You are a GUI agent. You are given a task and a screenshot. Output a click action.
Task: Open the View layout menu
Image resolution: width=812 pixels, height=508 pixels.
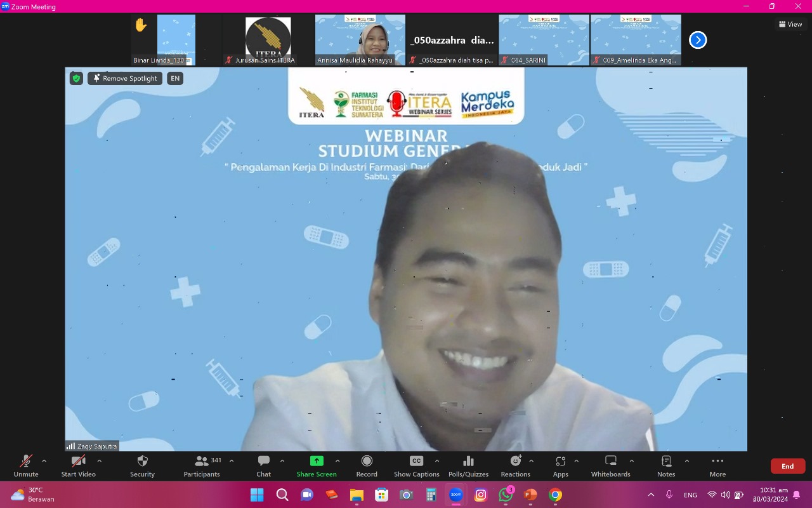click(x=790, y=24)
